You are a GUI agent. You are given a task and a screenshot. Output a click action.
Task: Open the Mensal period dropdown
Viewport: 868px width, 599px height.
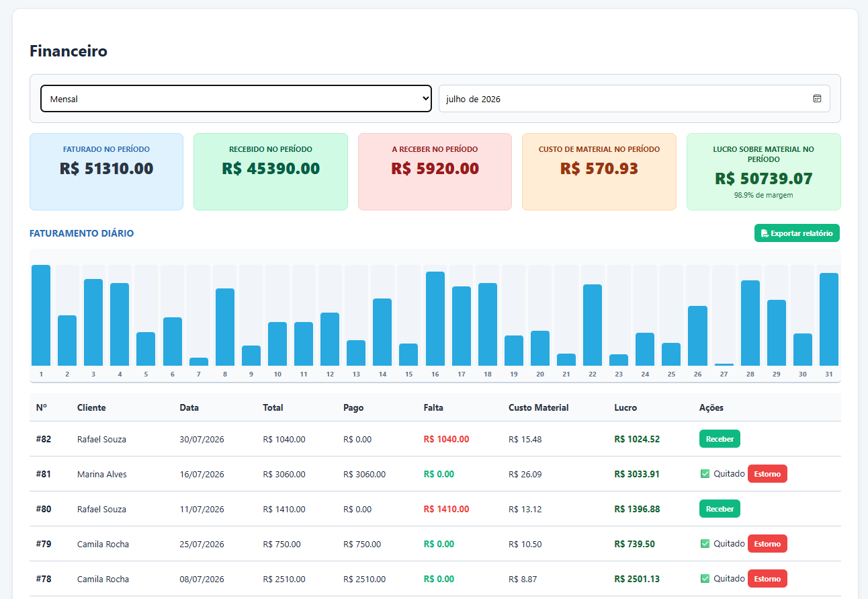[236, 99]
